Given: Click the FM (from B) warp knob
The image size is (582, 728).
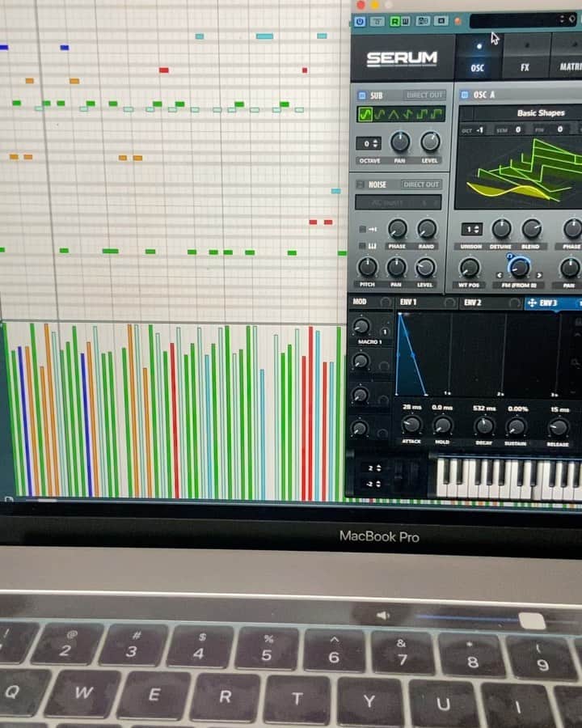Looking at the screenshot, I should coord(519,267).
